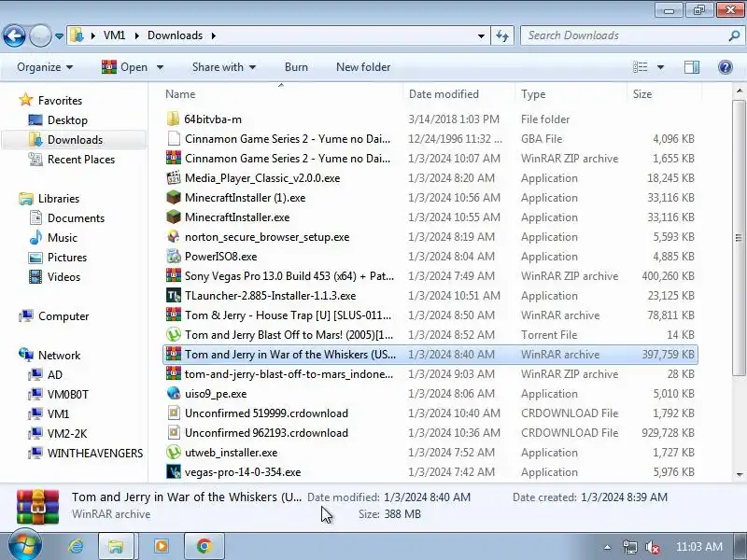The height and width of the screenshot is (560, 747).
Task: Open Windows Media Player from taskbar
Action: [162, 546]
